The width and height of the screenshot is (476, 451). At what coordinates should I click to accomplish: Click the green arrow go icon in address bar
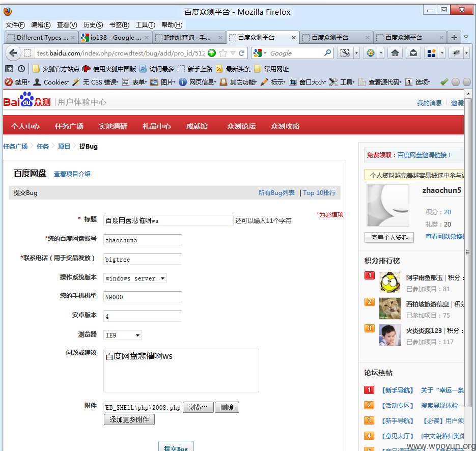coord(212,53)
